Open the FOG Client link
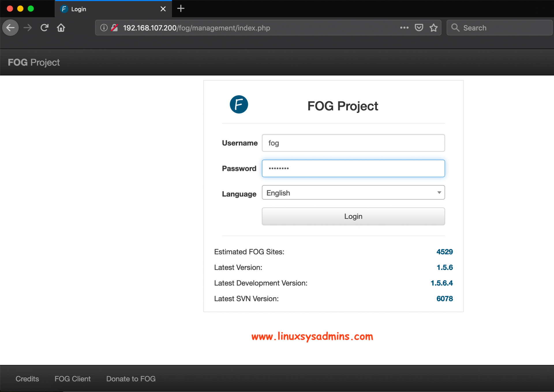 (72, 379)
